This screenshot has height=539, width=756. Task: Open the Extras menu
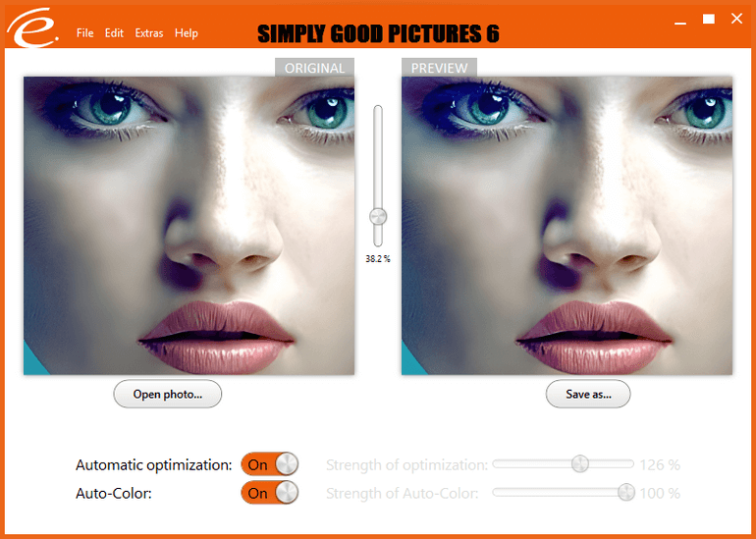[149, 32]
